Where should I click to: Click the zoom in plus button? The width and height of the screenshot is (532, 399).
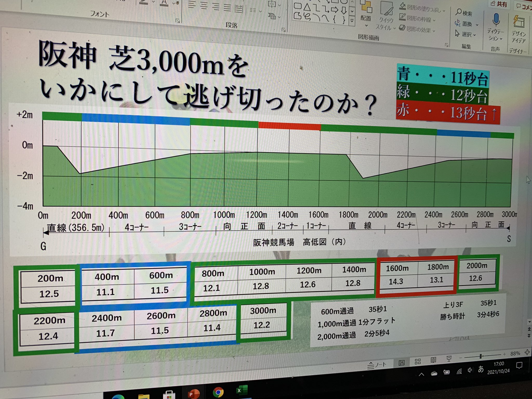coord(504,354)
